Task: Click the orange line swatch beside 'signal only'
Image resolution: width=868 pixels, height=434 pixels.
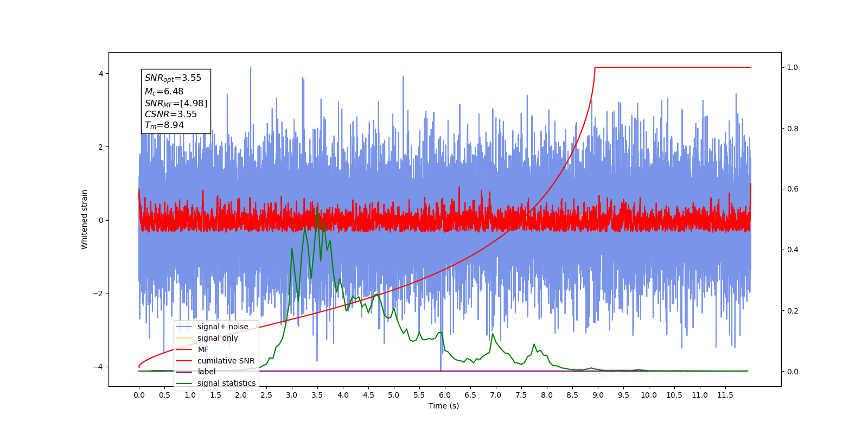Action: tap(184, 338)
